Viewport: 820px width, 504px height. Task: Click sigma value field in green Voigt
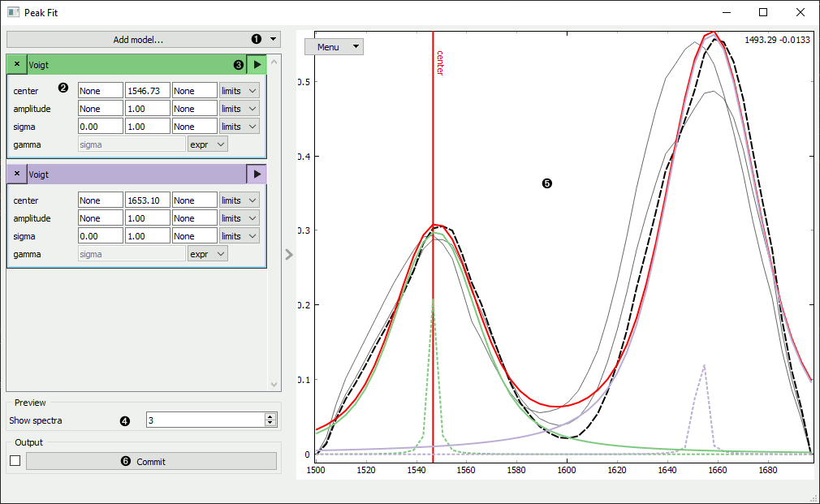point(148,126)
